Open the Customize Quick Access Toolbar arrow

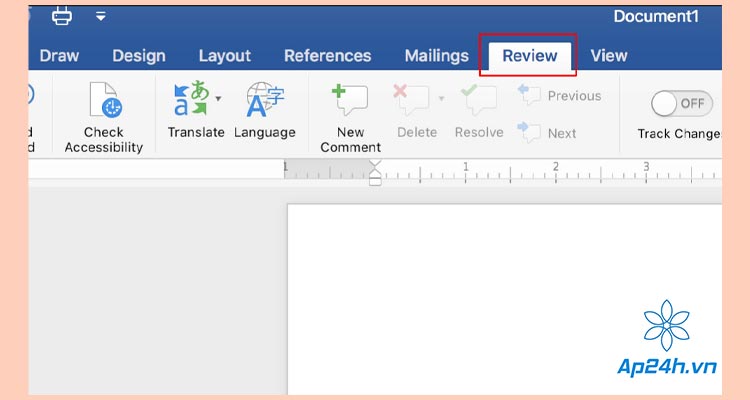click(x=100, y=16)
